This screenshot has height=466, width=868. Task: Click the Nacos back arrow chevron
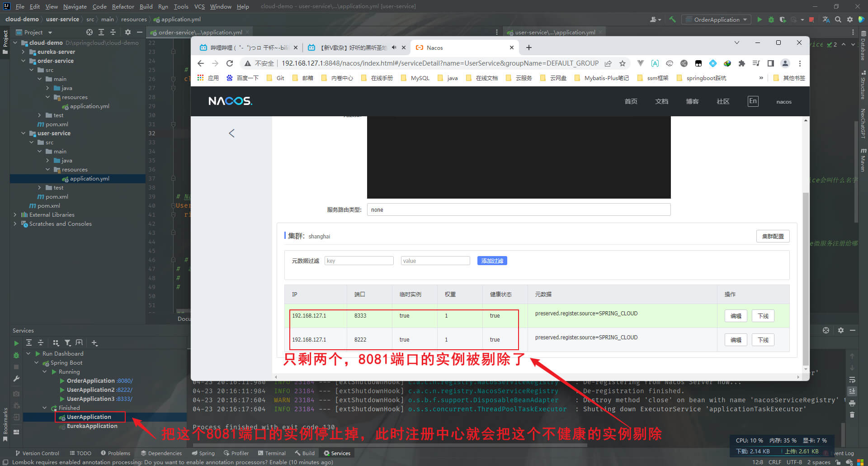coord(231,133)
